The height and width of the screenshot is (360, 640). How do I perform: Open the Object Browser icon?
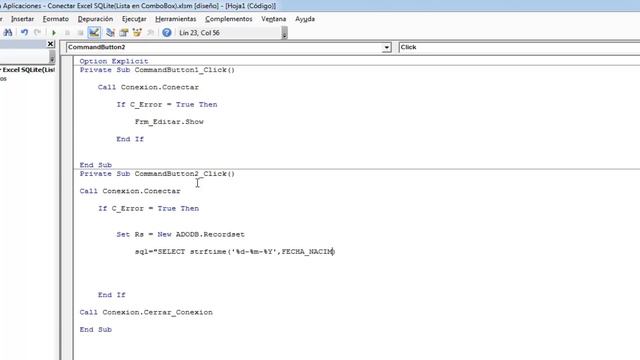[x=137, y=33]
